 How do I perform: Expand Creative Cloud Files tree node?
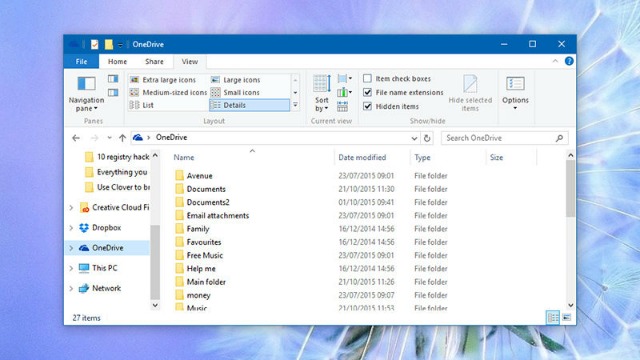(x=71, y=208)
